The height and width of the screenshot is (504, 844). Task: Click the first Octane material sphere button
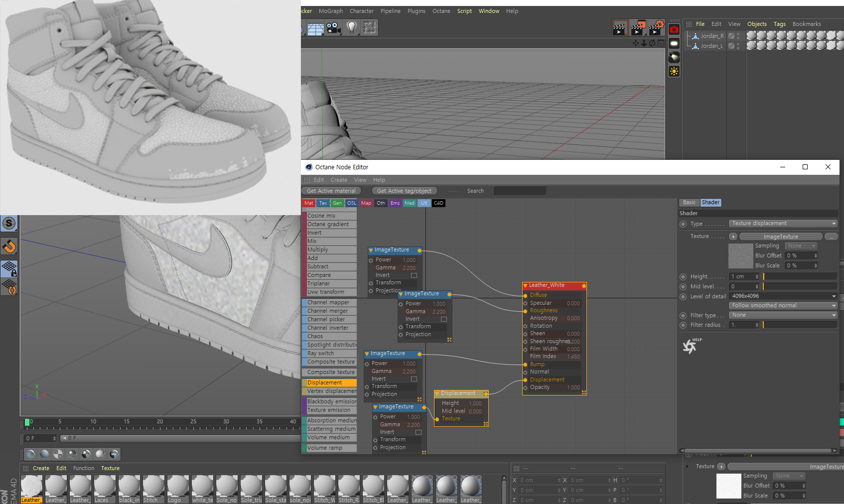pos(30,454)
